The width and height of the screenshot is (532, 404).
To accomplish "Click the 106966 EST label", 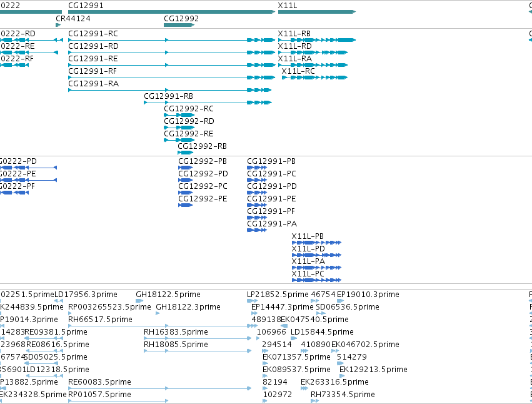I will pyautogui.click(x=271, y=332).
